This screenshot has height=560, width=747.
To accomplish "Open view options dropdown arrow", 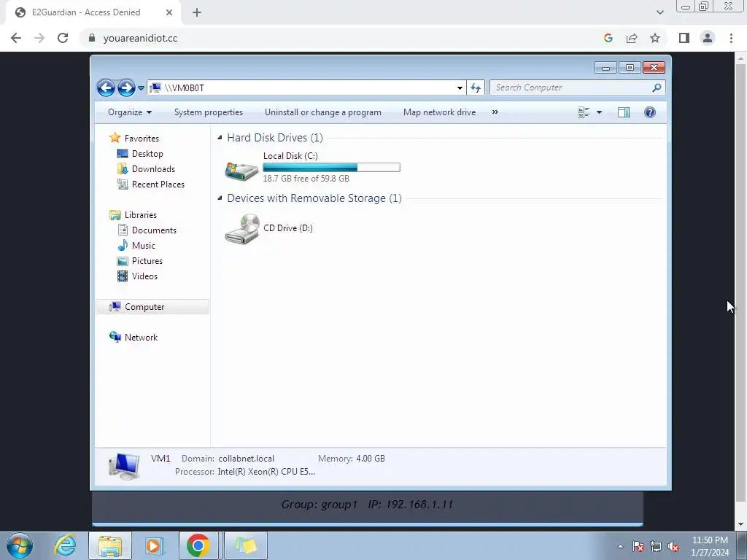I will pyautogui.click(x=600, y=112).
